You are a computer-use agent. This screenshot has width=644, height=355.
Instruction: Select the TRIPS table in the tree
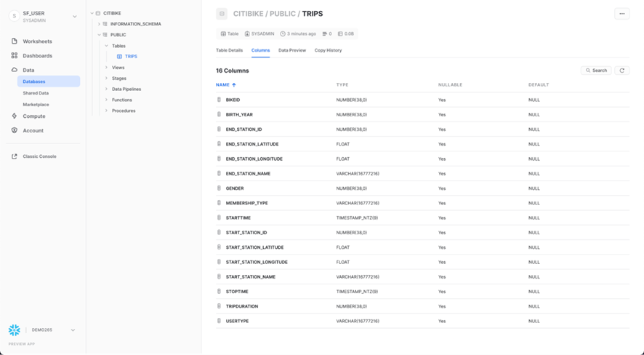(x=130, y=57)
